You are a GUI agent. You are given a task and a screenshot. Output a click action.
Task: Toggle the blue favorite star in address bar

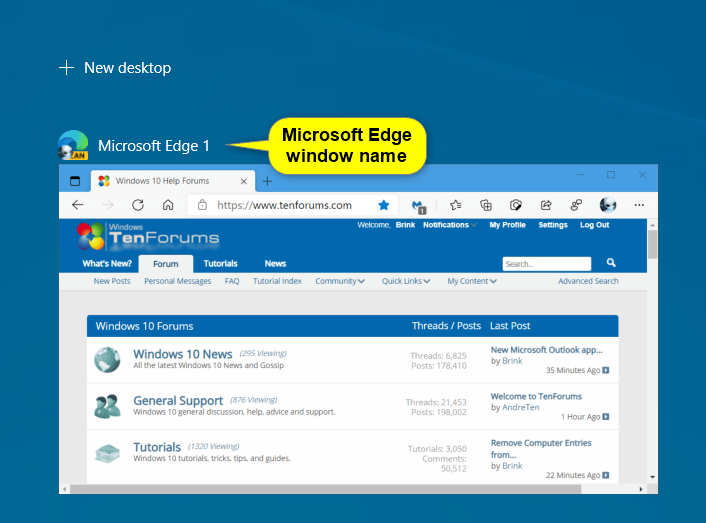pos(384,205)
